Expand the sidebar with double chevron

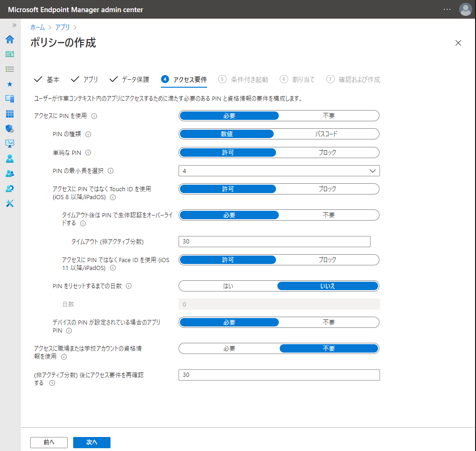click(14, 25)
